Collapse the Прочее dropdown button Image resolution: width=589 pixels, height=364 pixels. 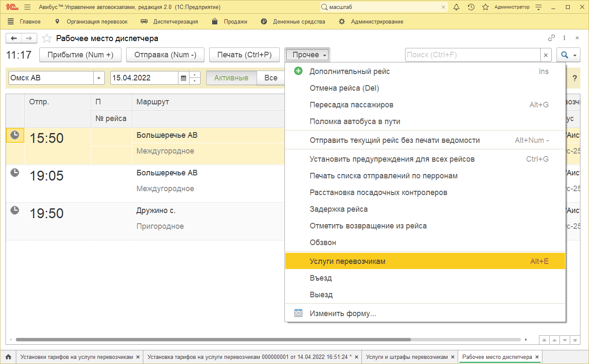pos(307,55)
